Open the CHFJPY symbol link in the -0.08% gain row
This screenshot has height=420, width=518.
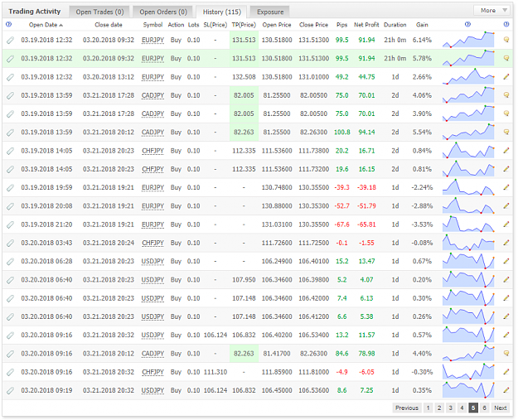(152, 243)
